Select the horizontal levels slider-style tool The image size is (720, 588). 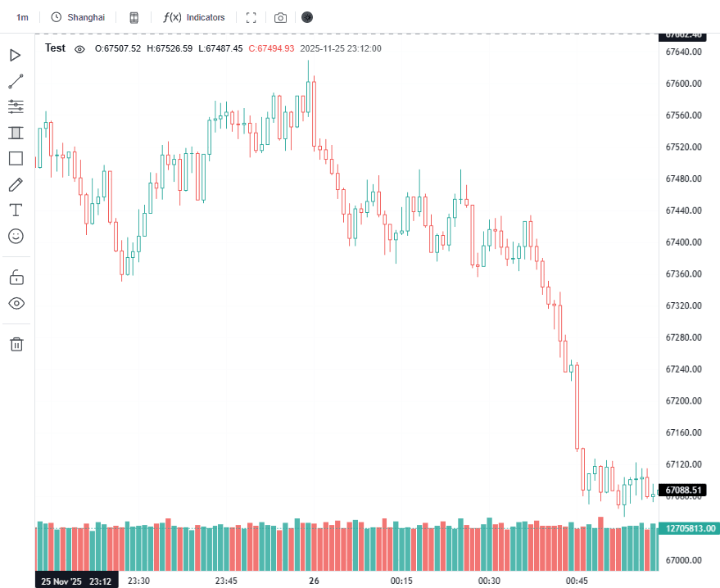tap(16, 106)
